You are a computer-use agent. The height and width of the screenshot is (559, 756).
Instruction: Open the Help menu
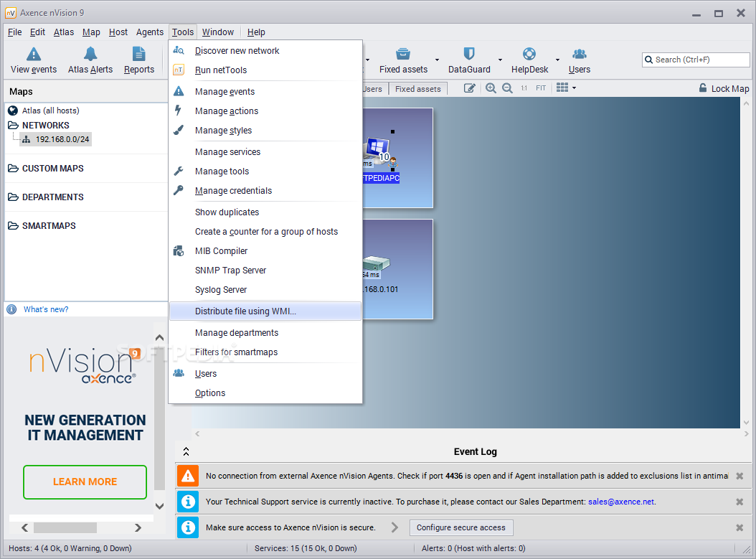tap(256, 32)
